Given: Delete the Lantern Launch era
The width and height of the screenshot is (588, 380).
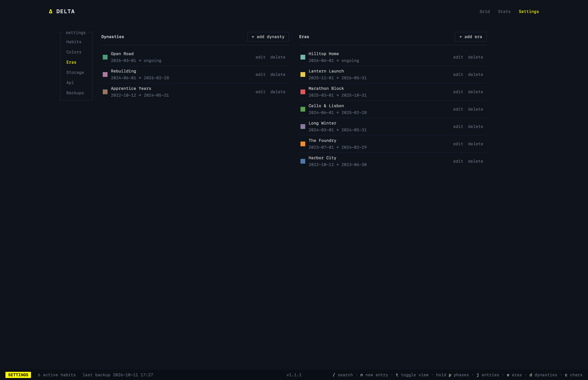Looking at the screenshot, I should pyautogui.click(x=476, y=75).
